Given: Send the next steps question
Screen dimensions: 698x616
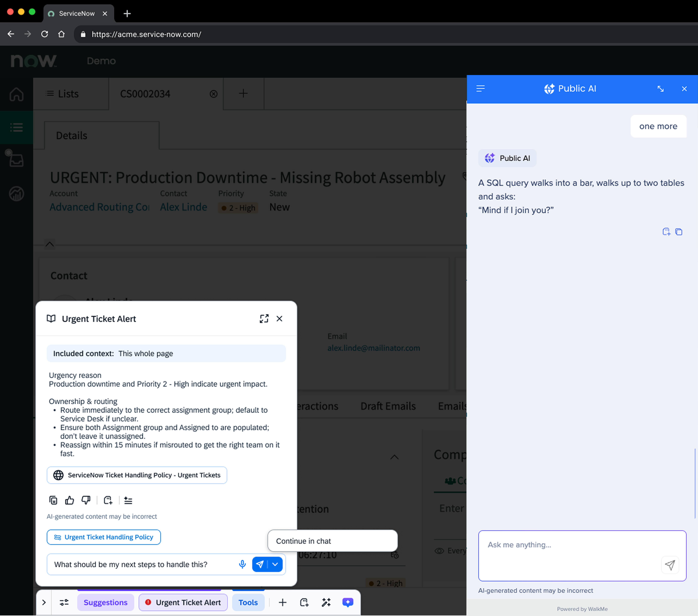Looking at the screenshot, I should pos(260,564).
